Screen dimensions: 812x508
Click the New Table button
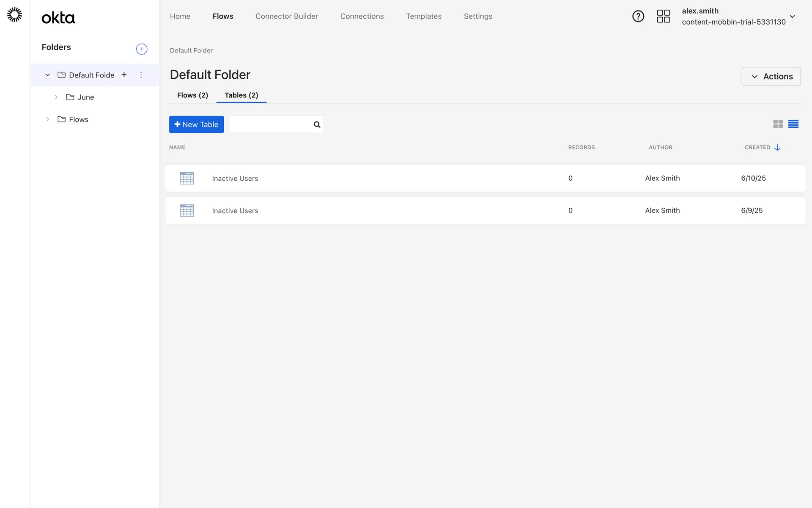(x=196, y=124)
